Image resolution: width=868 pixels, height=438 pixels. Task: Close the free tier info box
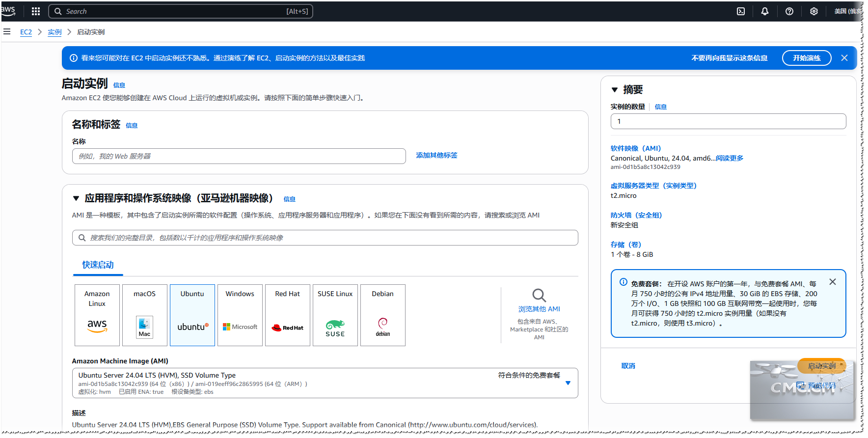pos(833,282)
